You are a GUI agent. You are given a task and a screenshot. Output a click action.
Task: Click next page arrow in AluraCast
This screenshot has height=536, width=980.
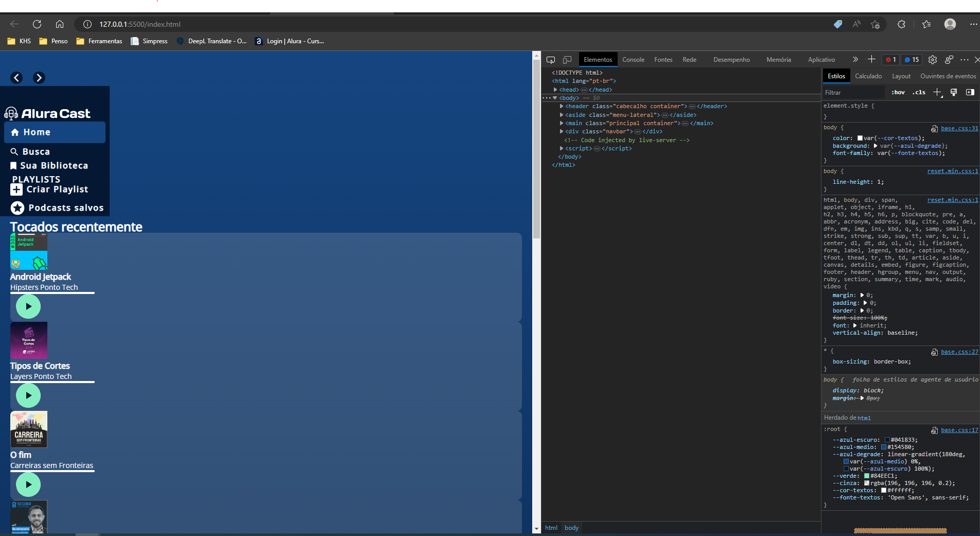point(39,78)
